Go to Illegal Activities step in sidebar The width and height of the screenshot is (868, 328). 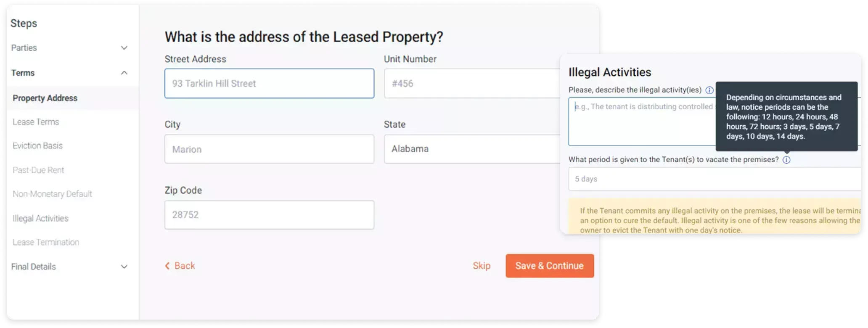(x=40, y=218)
